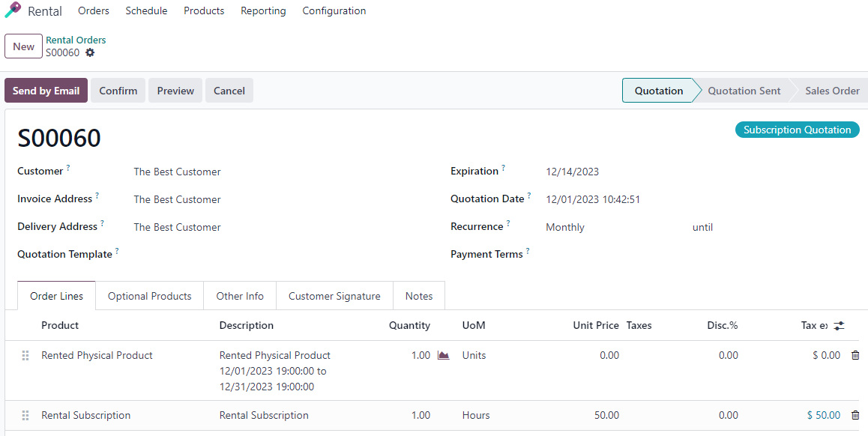This screenshot has width=868, height=436.
Task: Switch to the Optional Products tab
Action: click(149, 296)
